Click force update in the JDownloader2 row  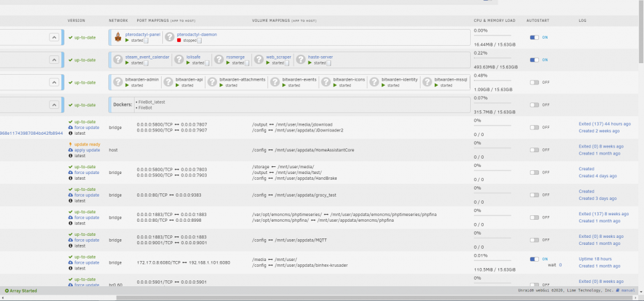click(x=87, y=128)
